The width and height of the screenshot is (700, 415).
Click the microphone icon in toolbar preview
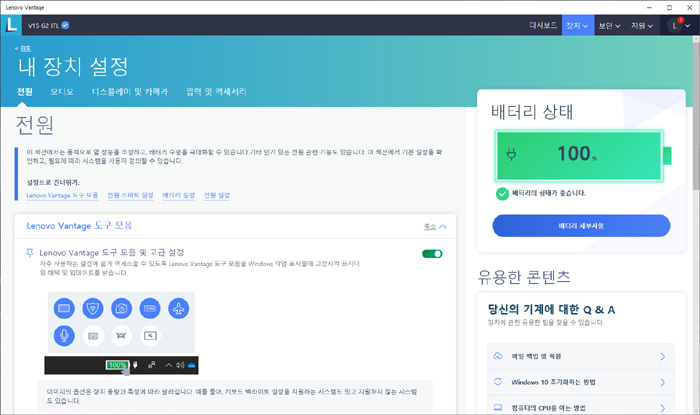pos(64,336)
